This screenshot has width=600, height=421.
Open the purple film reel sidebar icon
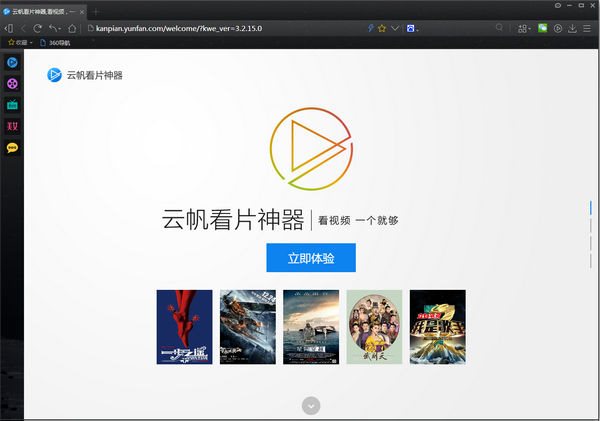pyautogui.click(x=12, y=83)
